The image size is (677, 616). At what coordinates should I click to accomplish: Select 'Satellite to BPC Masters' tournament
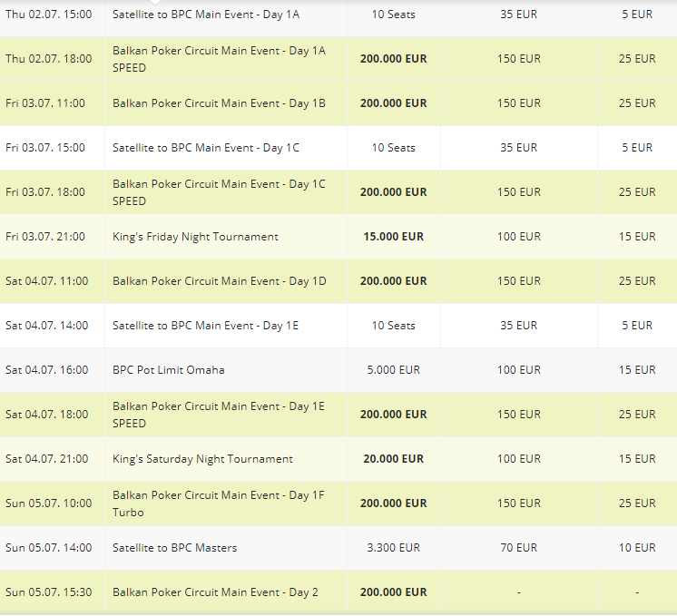point(175,548)
